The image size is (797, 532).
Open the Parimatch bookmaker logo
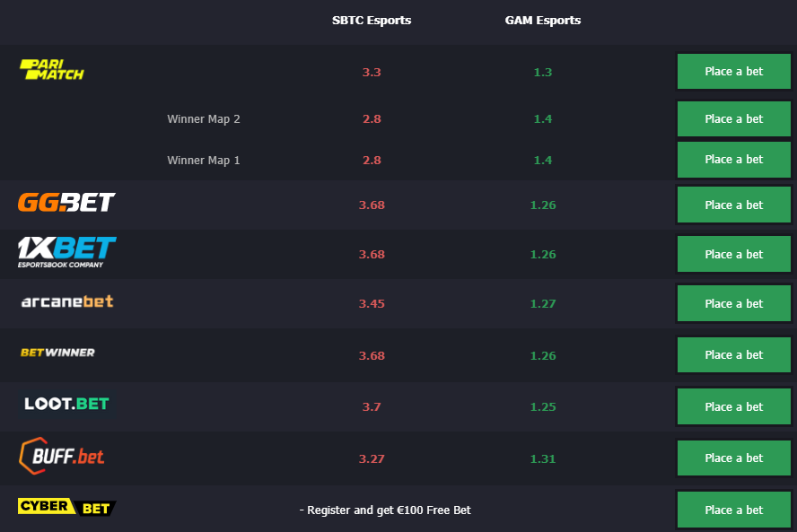[52, 70]
